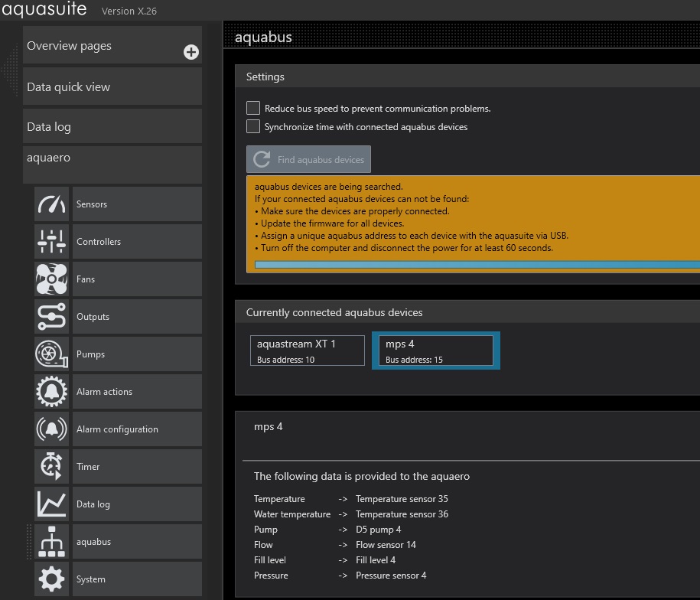This screenshot has height=600, width=700.
Task: Open the Timer stopwatch icon
Action: click(x=51, y=467)
